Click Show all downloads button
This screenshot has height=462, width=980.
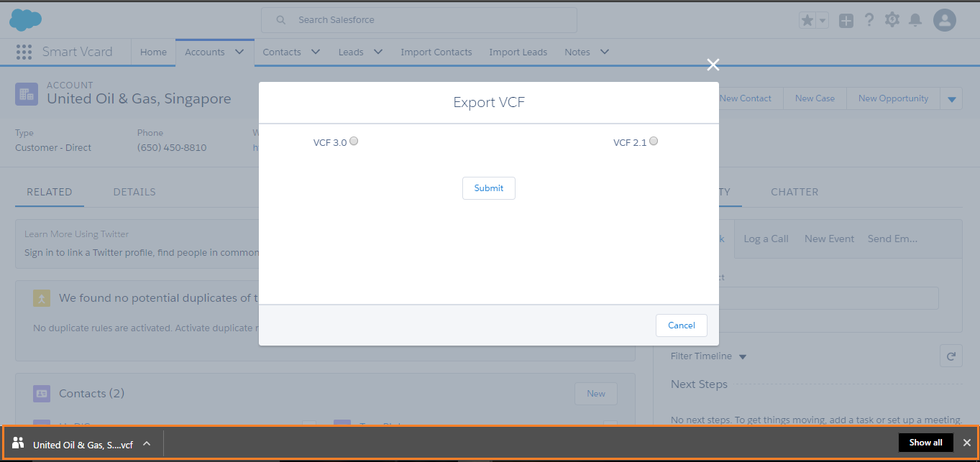[x=925, y=443]
